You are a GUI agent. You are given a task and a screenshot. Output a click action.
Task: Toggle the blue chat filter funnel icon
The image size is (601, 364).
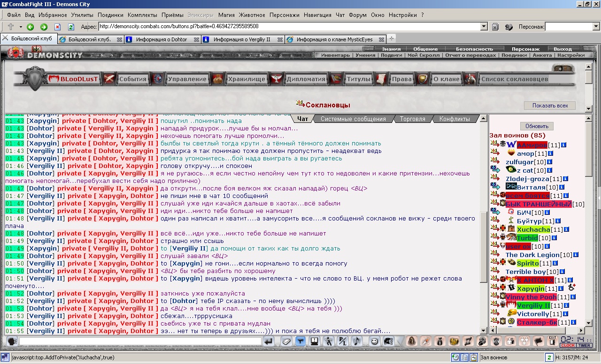pyautogui.click(x=300, y=341)
